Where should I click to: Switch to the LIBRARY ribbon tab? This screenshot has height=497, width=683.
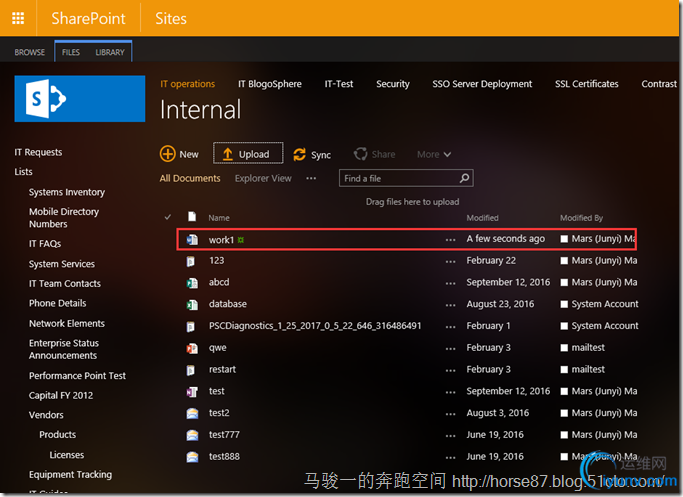[110, 52]
